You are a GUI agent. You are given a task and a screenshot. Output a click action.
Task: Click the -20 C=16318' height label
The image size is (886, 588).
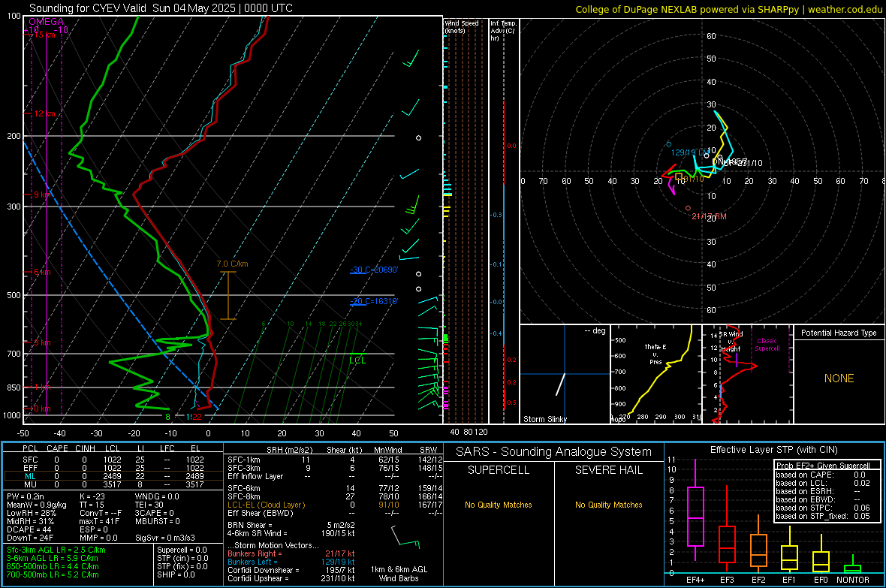coord(374,301)
